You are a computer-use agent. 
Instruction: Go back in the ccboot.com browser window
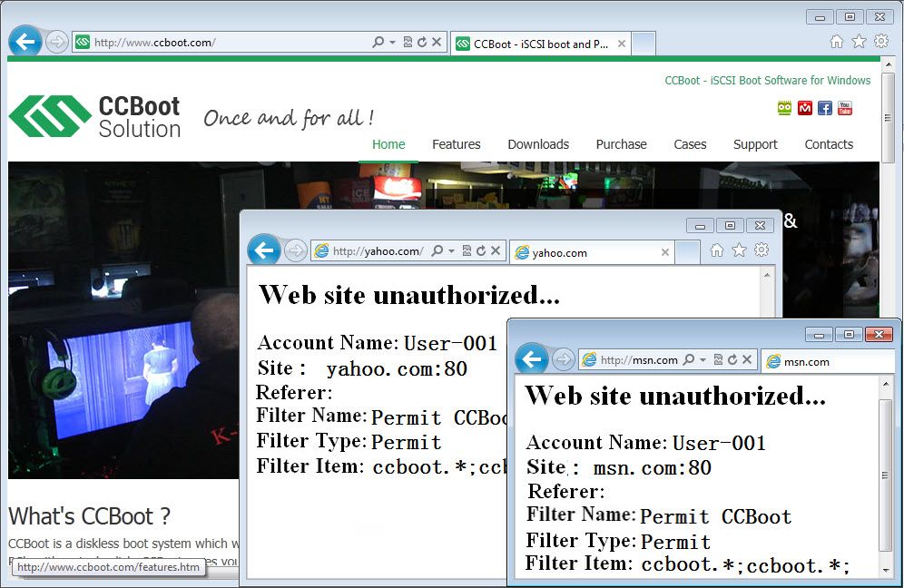click(25, 42)
